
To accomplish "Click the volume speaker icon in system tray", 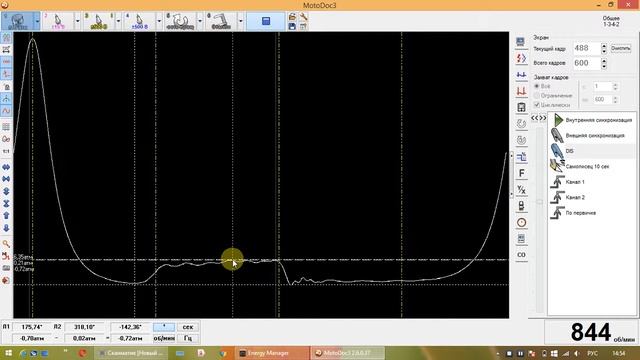I will click(x=576, y=353).
